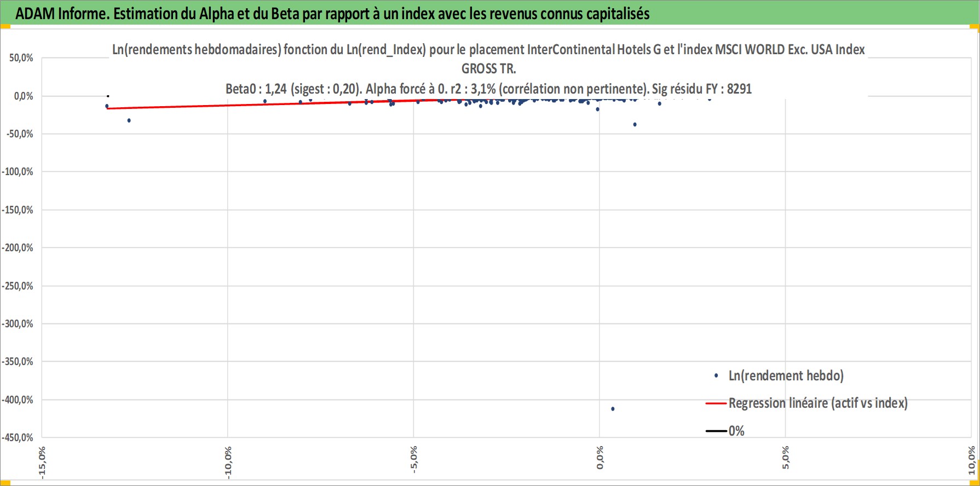This screenshot has width=980, height=486.
Task: Click the -50,0% y-axis label
Action: (20, 134)
